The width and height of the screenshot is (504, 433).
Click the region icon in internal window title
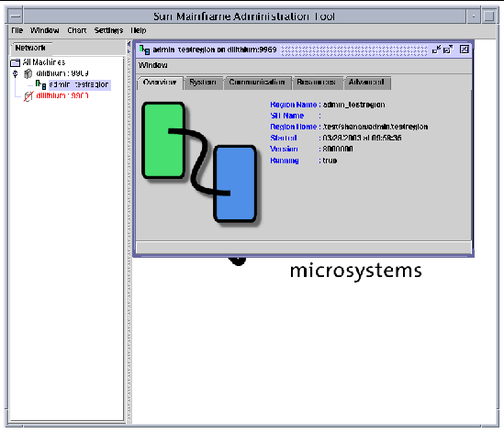(x=145, y=50)
